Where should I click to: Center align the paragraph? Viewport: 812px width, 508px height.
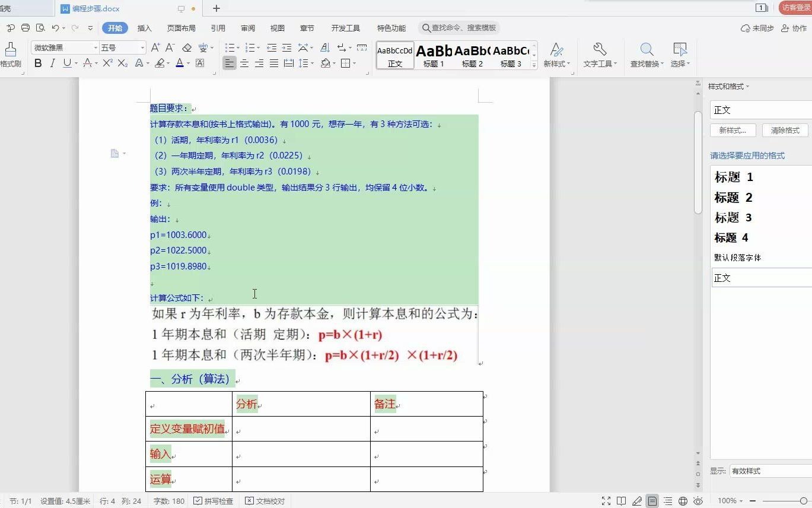[244, 63]
